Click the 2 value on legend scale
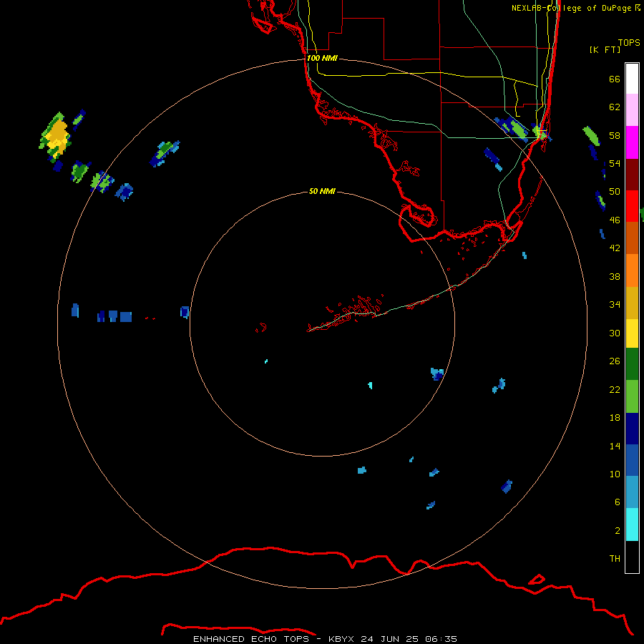 point(618,531)
